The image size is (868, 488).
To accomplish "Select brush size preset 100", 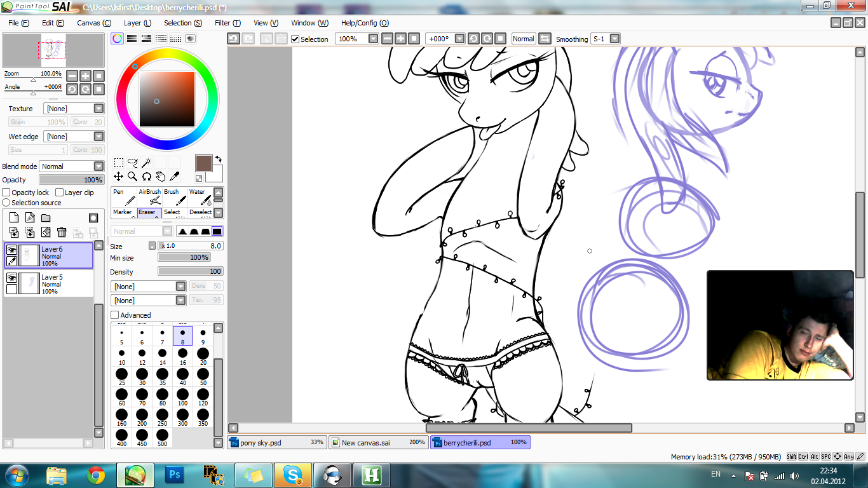I will (x=182, y=398).
